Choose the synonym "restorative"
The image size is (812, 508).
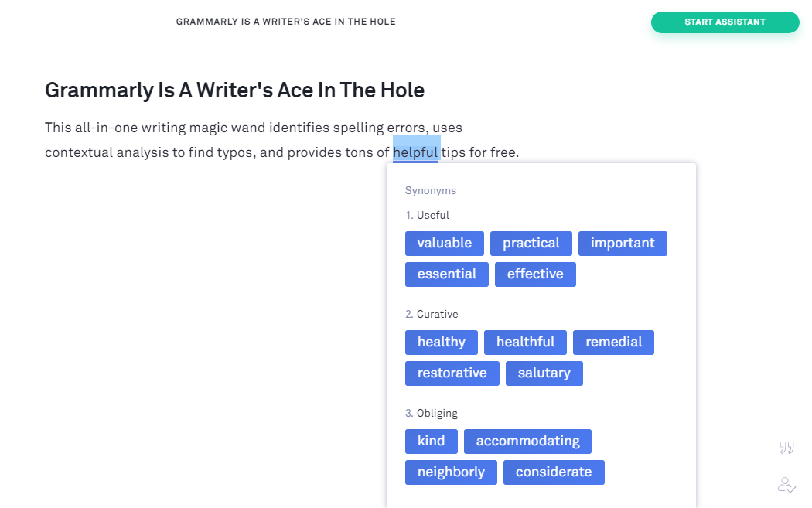click(x=452, y=373)
